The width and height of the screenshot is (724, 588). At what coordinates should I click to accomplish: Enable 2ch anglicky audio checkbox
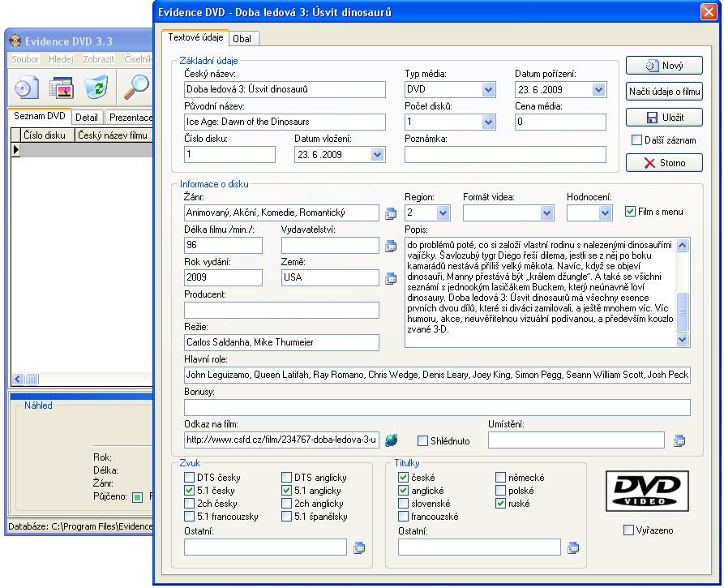pyautogui.click(x=286, y=503)
